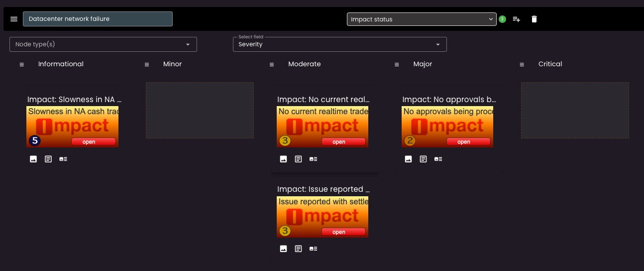Screen dimensions: 644x271
Task: Click the add-to-list (playlist add) icon
Action: [x=517, y=19]
